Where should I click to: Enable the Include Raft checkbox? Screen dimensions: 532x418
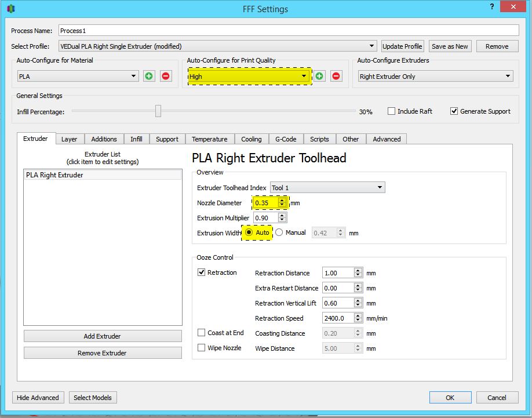click(x=392, y=111)
